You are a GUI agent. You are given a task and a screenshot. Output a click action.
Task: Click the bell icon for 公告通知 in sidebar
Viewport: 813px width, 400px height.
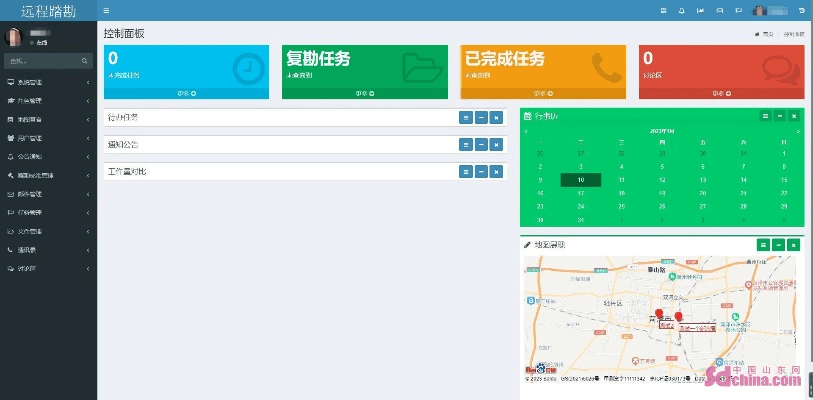10,157
